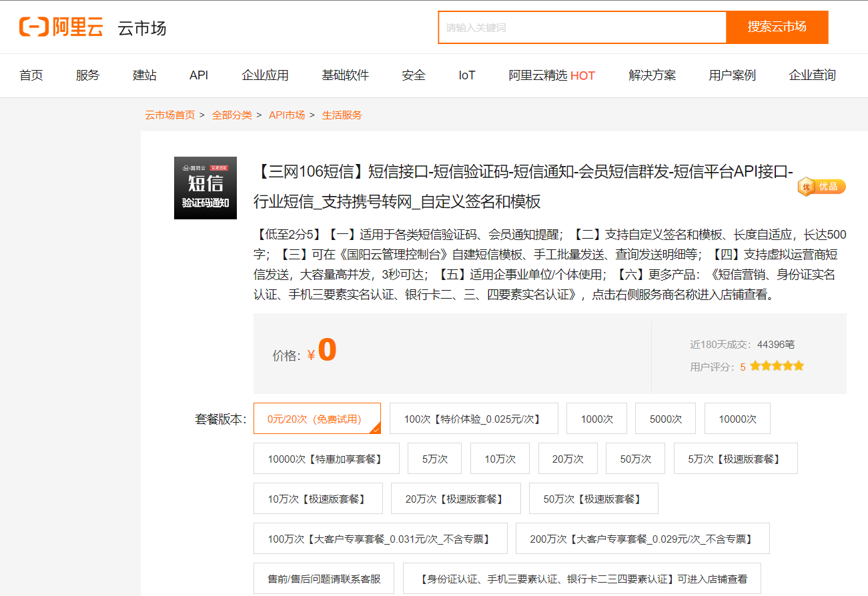This screenshot has height=596, width=868.
Task: Select the plain 10万次 package option
Action: [500, 459]
